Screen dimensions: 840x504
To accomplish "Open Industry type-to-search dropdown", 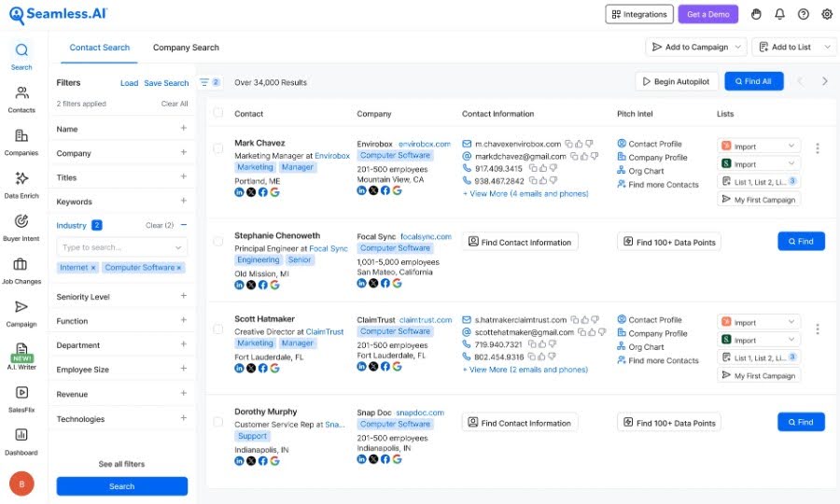I will click(x=122, y=247).
